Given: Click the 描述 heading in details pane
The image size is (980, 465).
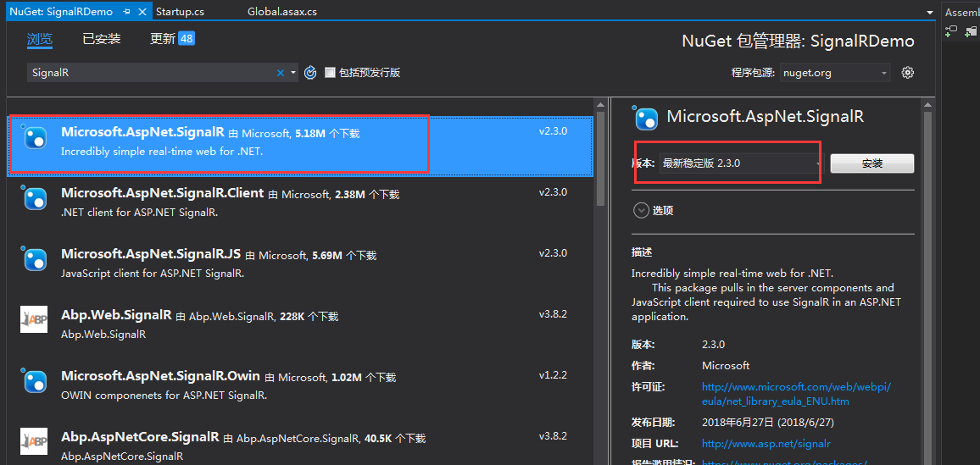Looking at the screenshot, I should click(641, 252).
